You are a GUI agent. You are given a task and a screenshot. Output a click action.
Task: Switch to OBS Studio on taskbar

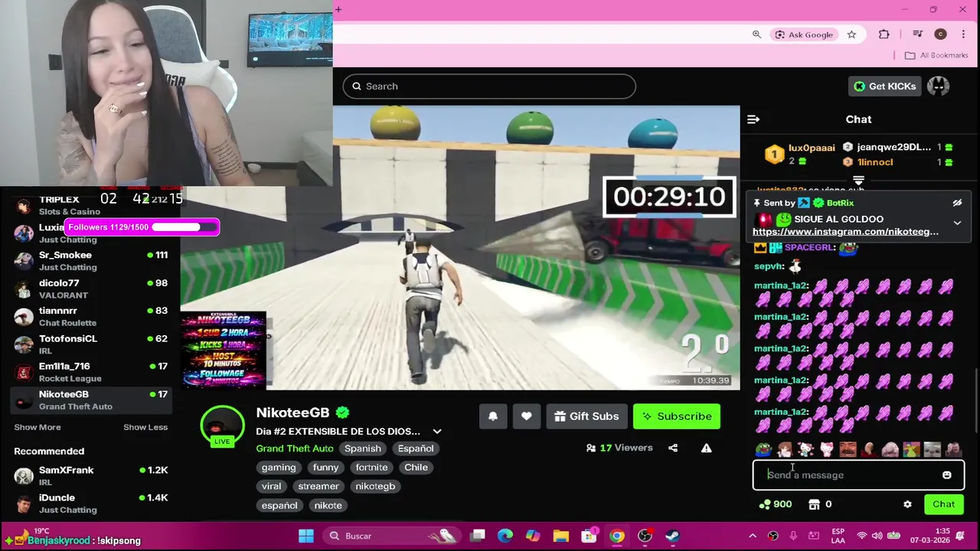pos(645,536)
